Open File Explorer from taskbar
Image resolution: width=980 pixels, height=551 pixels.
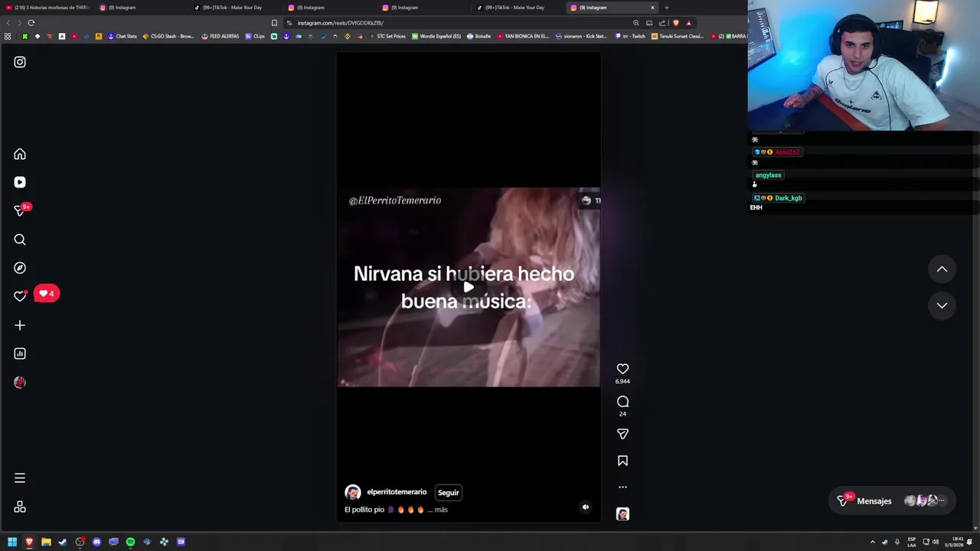46,542
